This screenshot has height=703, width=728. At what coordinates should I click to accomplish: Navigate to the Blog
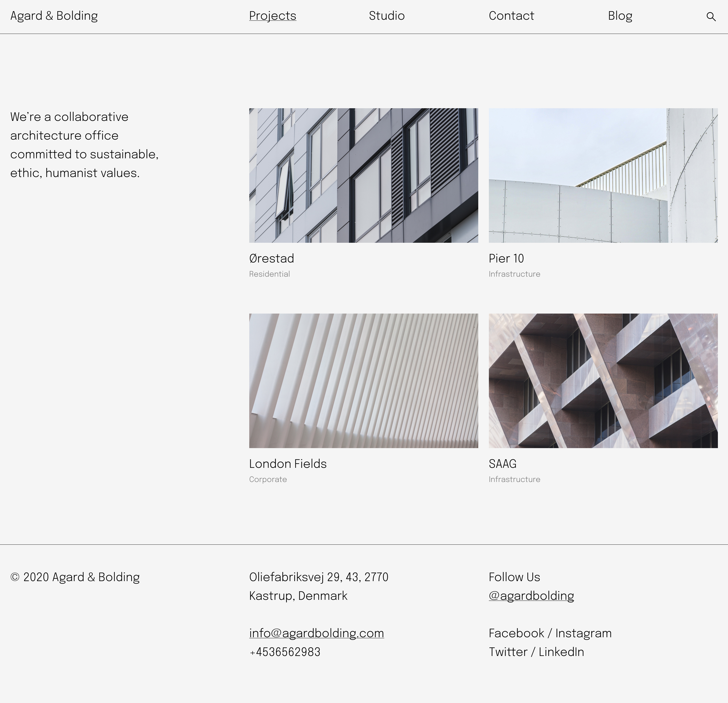pyautogui.click(x=620, y=16)
